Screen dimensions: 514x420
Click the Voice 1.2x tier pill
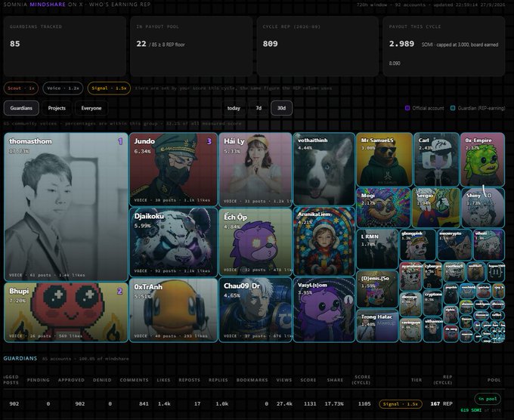coord(63,88)
